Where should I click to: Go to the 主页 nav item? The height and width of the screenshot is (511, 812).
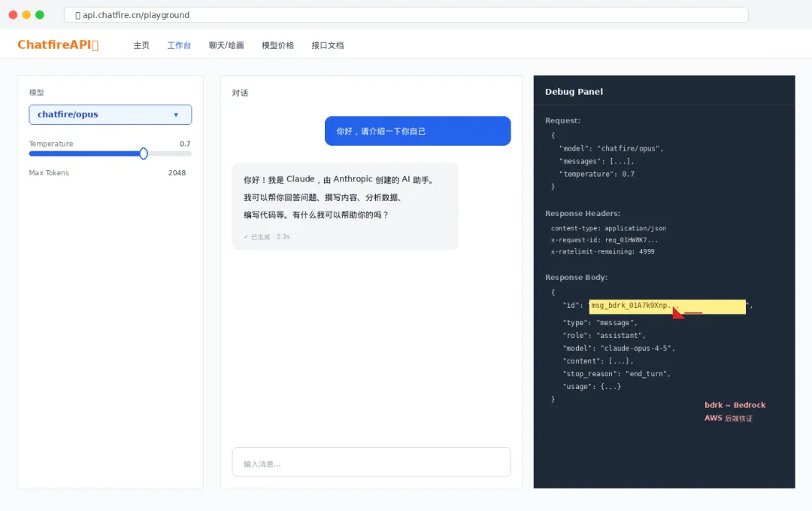click(141, 45)
